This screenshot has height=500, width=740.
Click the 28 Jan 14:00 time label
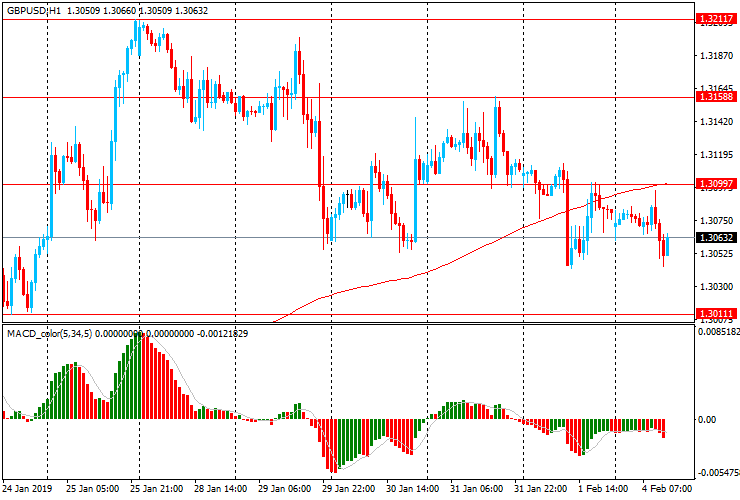(220, 488)
